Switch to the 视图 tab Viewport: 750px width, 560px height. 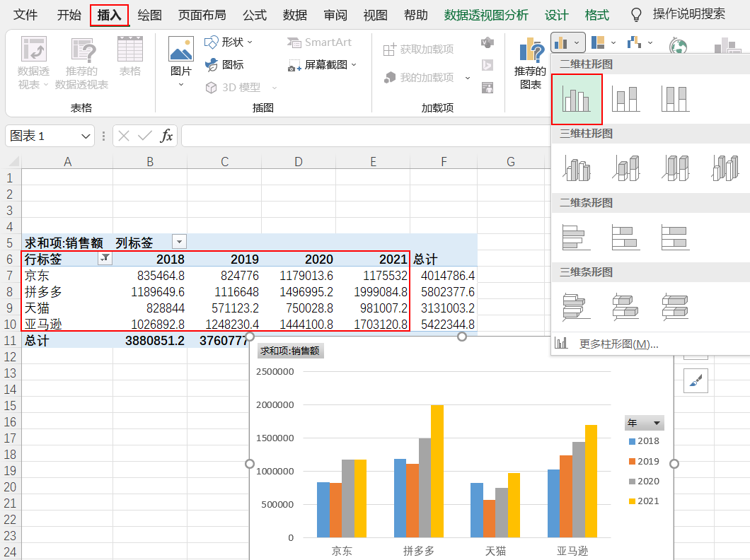click(375, 15)
